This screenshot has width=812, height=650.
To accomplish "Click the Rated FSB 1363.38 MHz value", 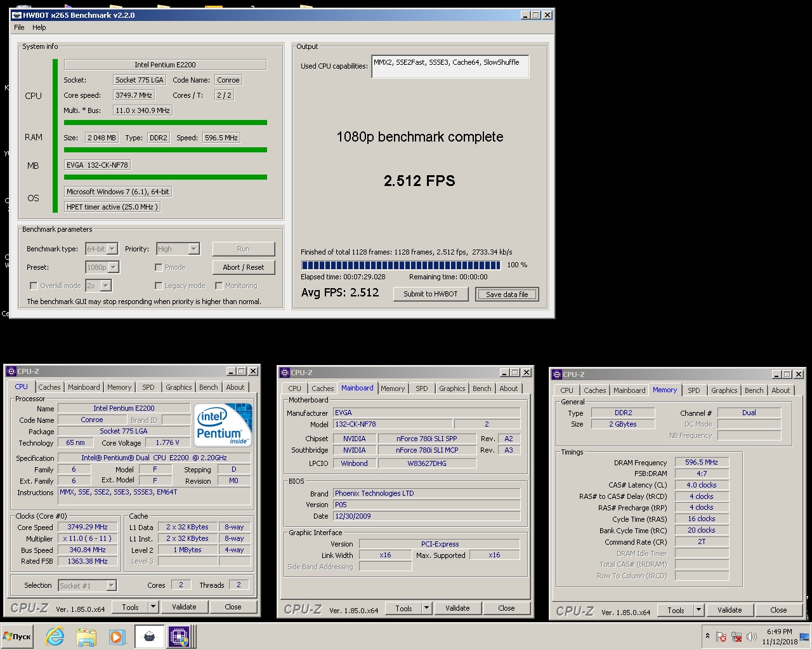I will [x=88, y=561].
